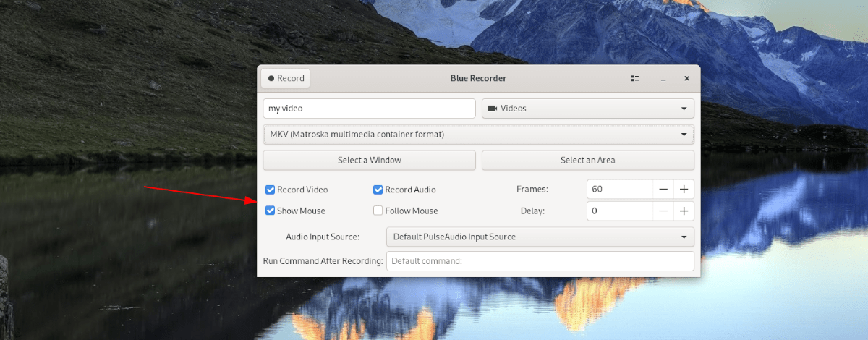Expand the MKV format dropdown
The image size is (868, 340).
(478, 135)
